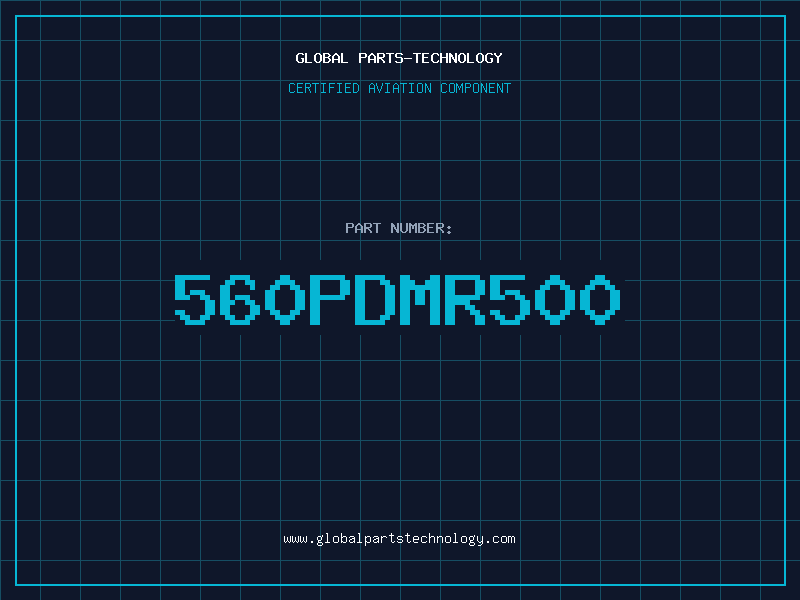
Task: Open the www.globalpartstechnology.com link
Action: 399,539
